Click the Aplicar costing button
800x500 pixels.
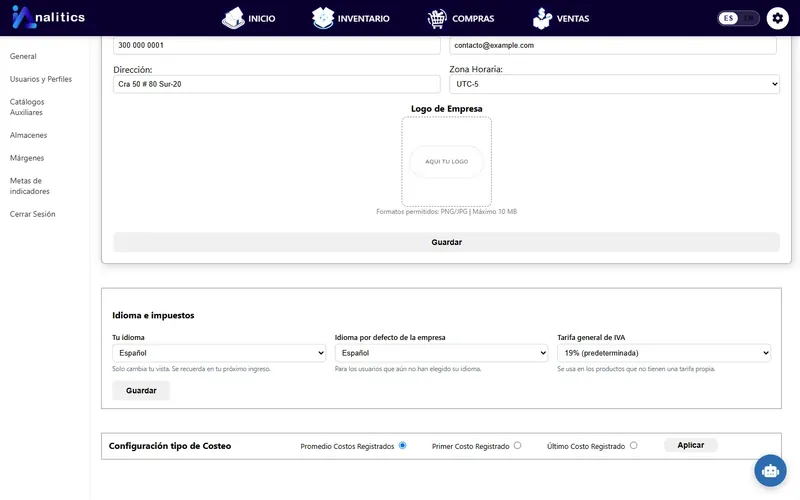click(x=691, y=445)
